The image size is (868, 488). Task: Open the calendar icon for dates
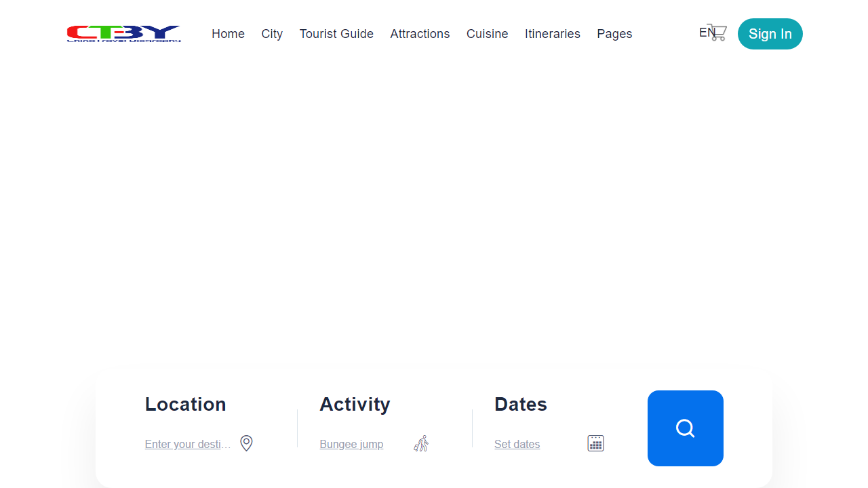click(595, 443)
